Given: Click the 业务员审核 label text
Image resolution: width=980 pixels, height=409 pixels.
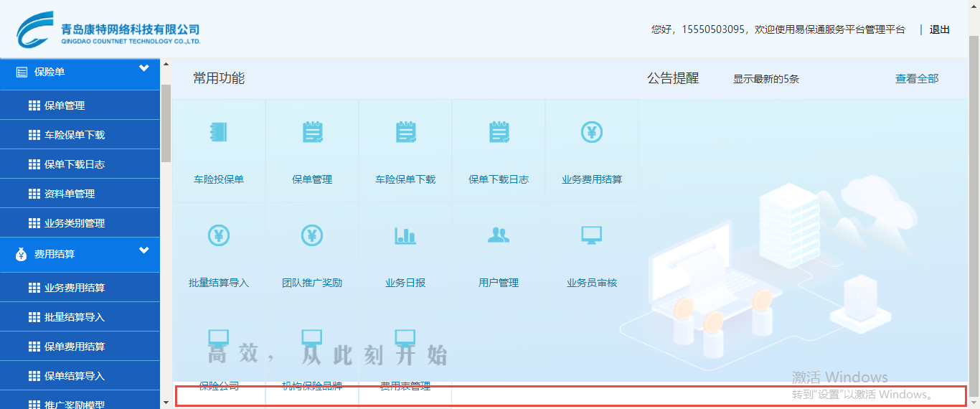Looking at the screenshot, I should point(592,283).
